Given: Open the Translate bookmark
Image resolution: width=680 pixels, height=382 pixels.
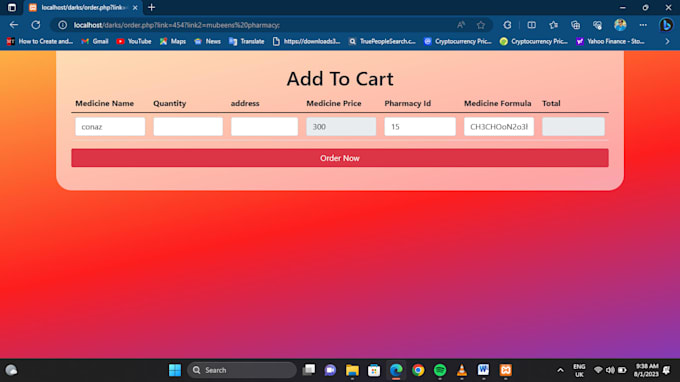Looking at the screenshot, I should coord(246,41).
